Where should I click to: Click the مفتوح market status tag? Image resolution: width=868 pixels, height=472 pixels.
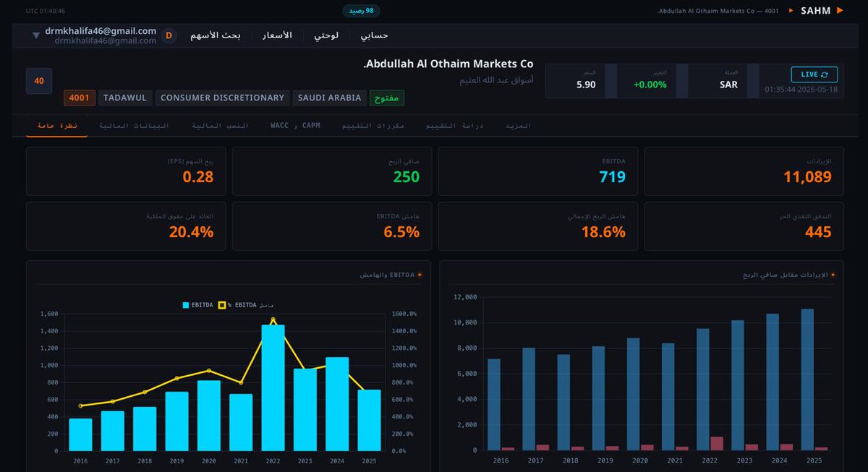click(388, 98)
